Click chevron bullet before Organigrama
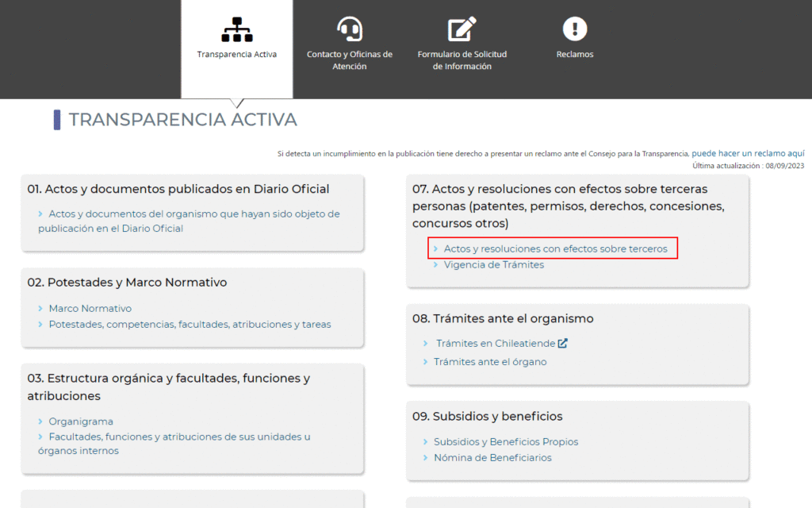Viewport: 812px width, 508px height. click(40, 421)
